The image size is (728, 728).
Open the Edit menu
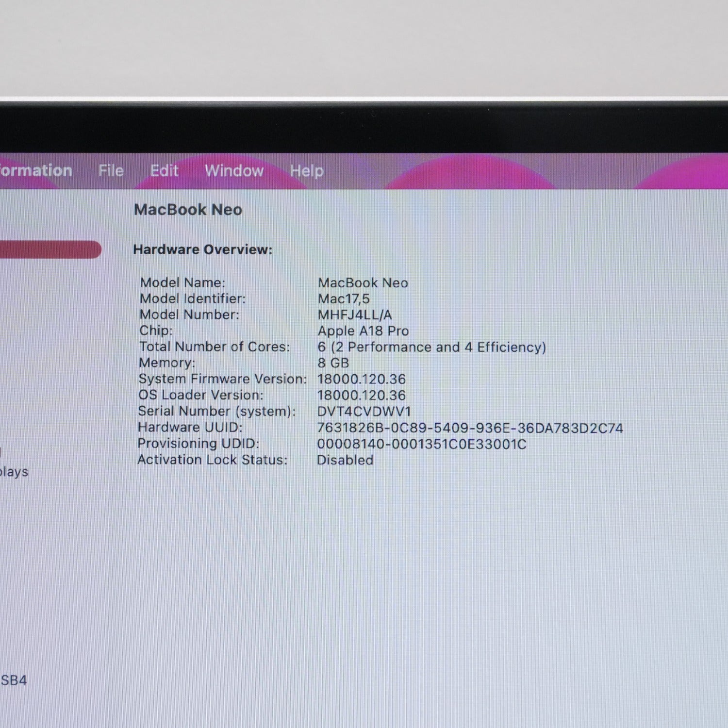[164, 170]
